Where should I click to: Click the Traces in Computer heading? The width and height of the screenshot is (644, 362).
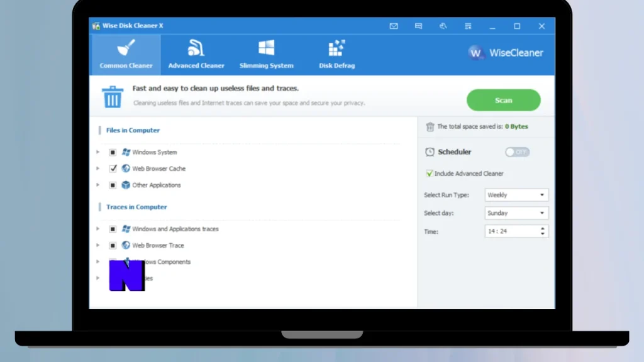[x=136, y=207]
